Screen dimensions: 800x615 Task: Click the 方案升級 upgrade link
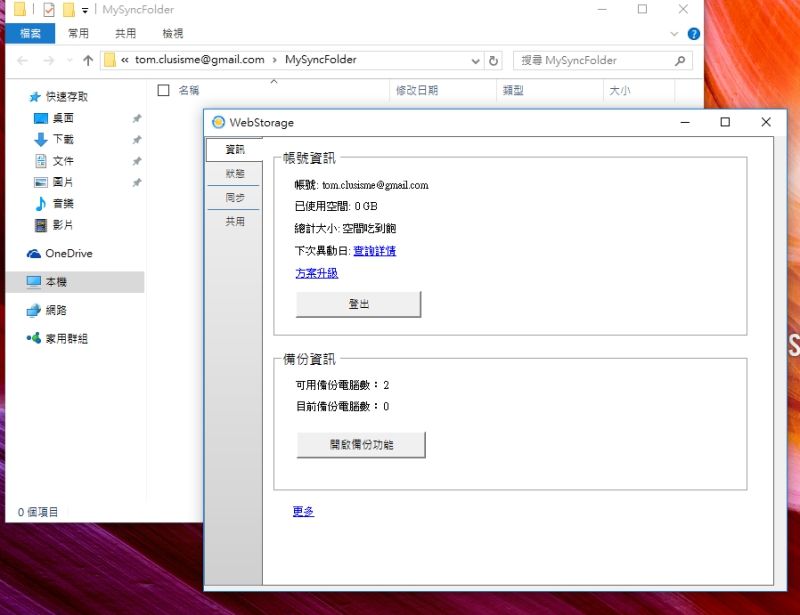(x=316, y=273)
